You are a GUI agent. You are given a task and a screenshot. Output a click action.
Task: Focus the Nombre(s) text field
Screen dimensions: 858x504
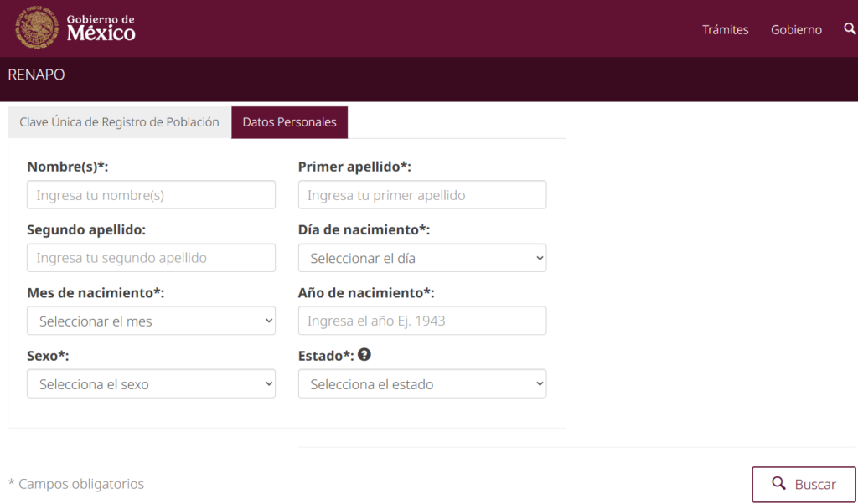pos(151,195)
